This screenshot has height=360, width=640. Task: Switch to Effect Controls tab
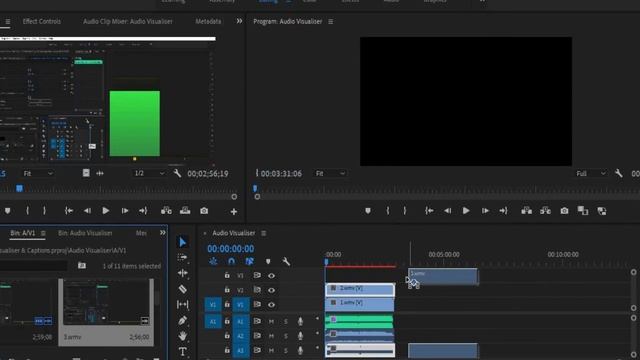click(x=42, y=21)
